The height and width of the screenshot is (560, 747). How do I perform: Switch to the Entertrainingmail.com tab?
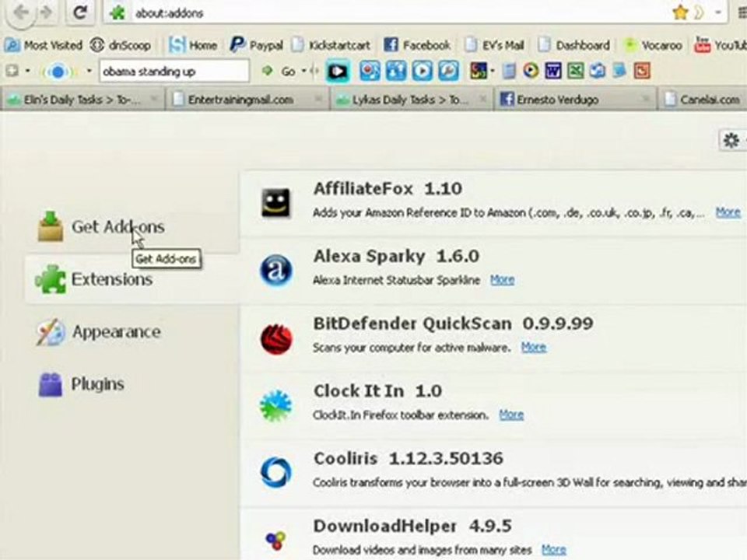(x=247, y=100)
